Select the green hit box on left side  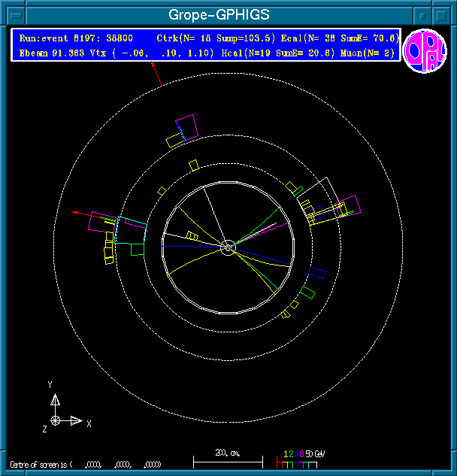click(136, 250)
